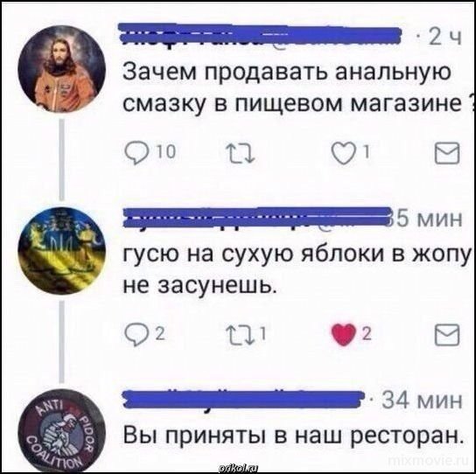Open the second tweet author's redacted name

256,218
